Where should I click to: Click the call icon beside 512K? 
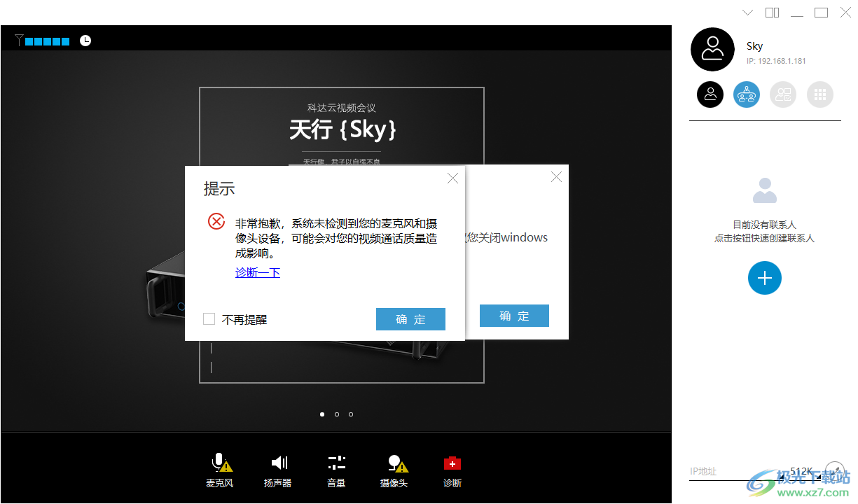tap(833, 470)
